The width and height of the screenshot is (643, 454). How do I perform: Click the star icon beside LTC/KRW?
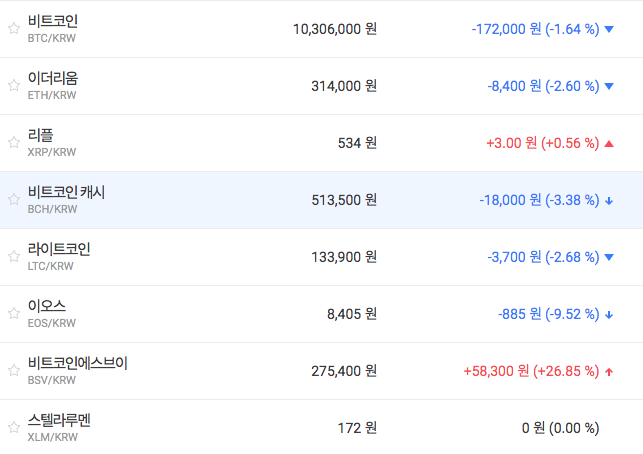pos(13,257)
